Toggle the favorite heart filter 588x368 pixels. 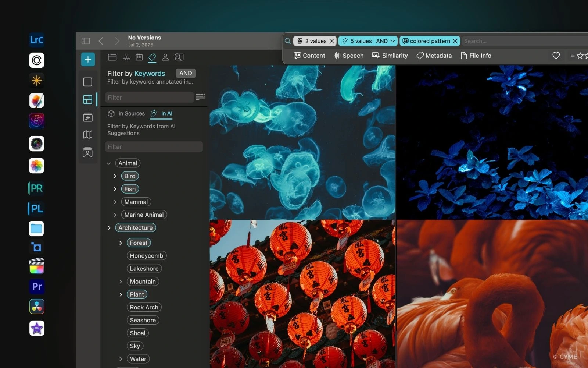556,56
